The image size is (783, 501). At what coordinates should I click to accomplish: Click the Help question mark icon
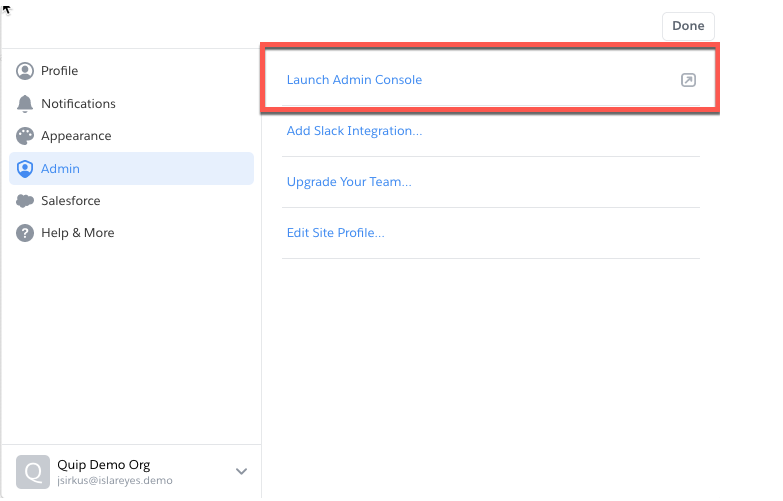(25, 233)
